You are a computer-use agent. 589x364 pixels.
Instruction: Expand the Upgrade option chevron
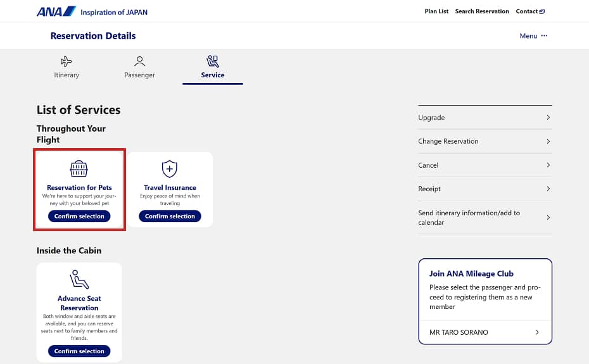coord(548,118)
